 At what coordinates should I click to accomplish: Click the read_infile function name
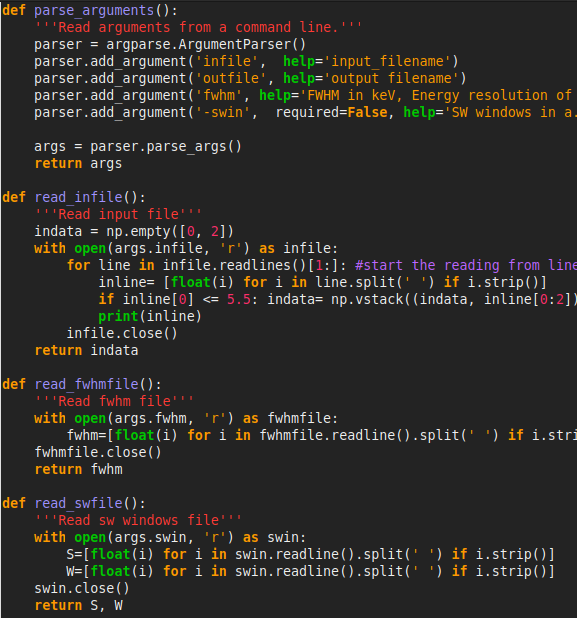click(78, 197)
